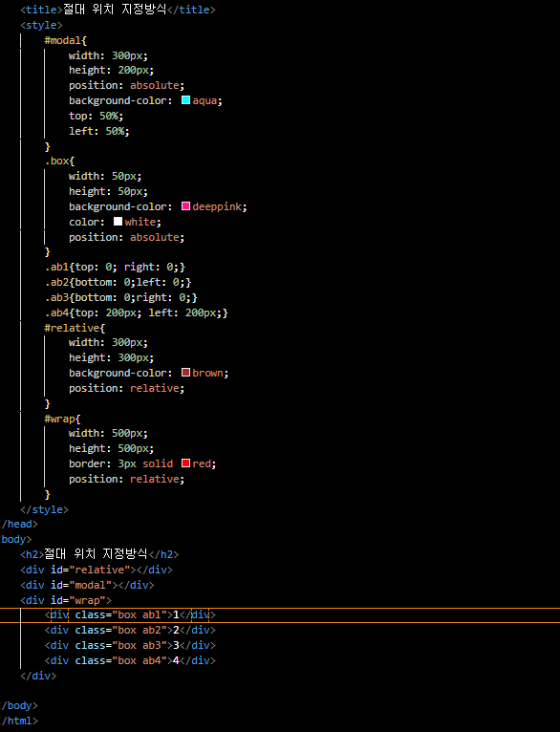Click the .ab3 rule line
This screenshot has width=560, height=732.
click(x=120, y=297)
